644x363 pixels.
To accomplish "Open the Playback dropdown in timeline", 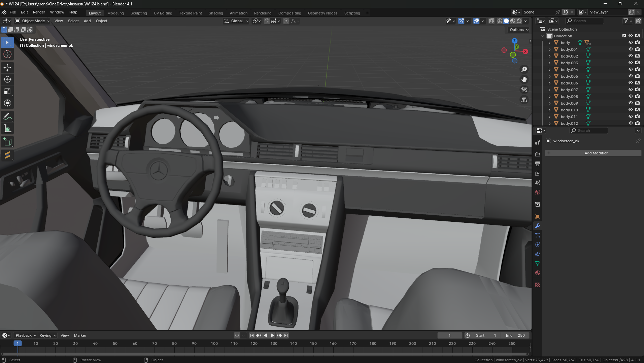I will pyautogui.click(x=26, y=335).
